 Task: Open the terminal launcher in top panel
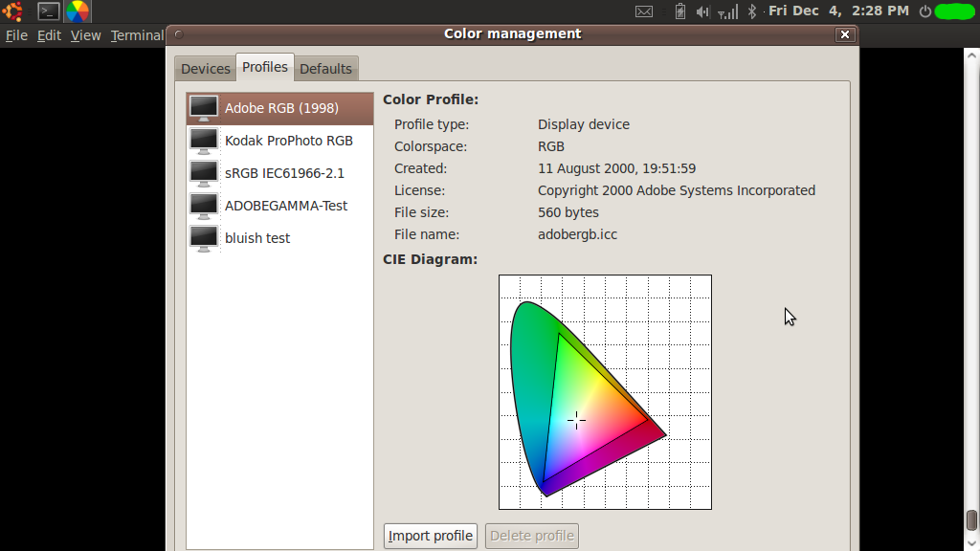(x=48, y=11)
